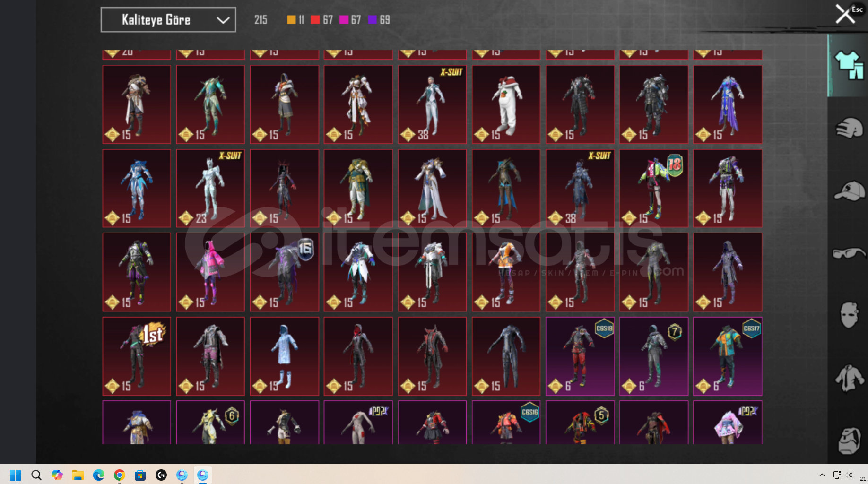Select the outfits shirt-and-pants category

[849, 65]
